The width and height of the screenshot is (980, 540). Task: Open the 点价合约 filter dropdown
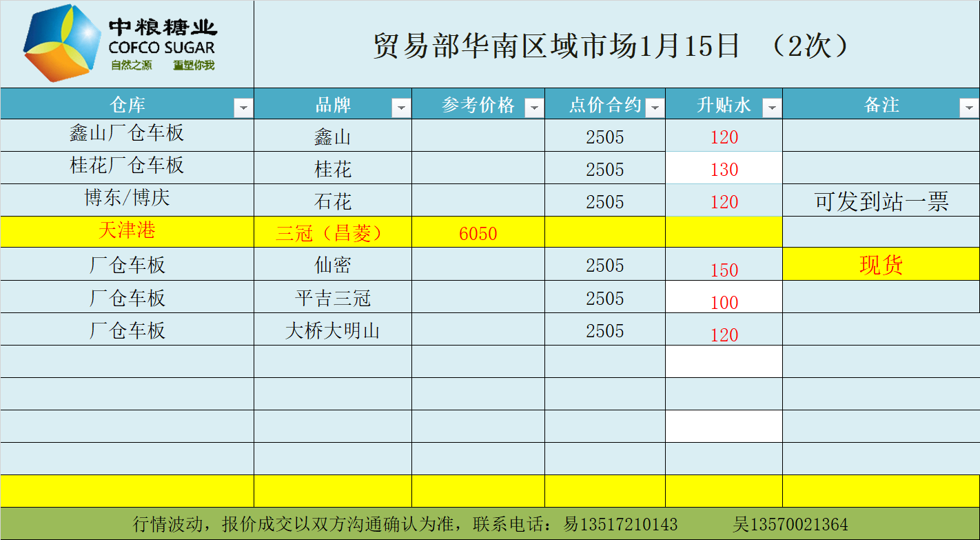coord(655,108)
